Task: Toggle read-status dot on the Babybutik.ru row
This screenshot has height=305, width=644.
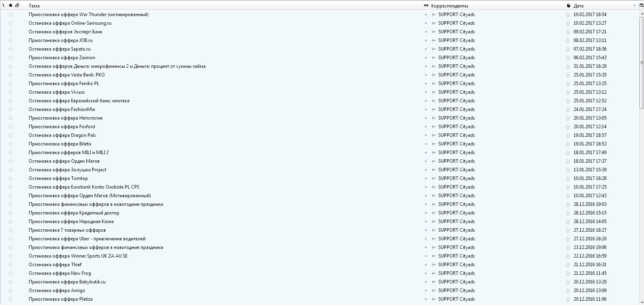Action: tap(426, 282)
